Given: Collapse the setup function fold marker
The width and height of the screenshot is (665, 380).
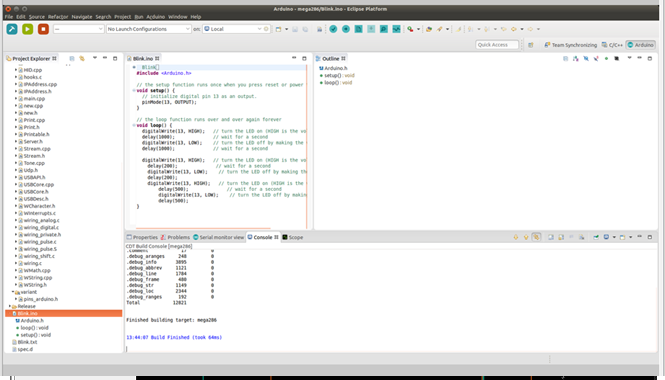Looking at the screenshot, I should (x=134, y=90).
